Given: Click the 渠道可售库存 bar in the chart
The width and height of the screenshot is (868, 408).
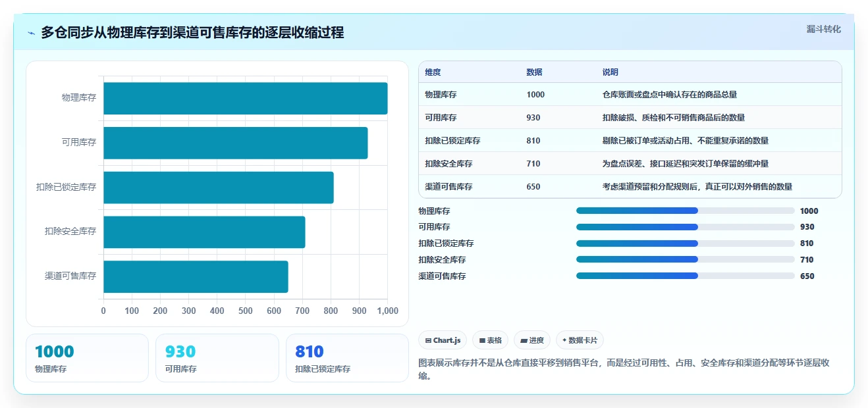Looking at the screenshot, I should [196, 276].
